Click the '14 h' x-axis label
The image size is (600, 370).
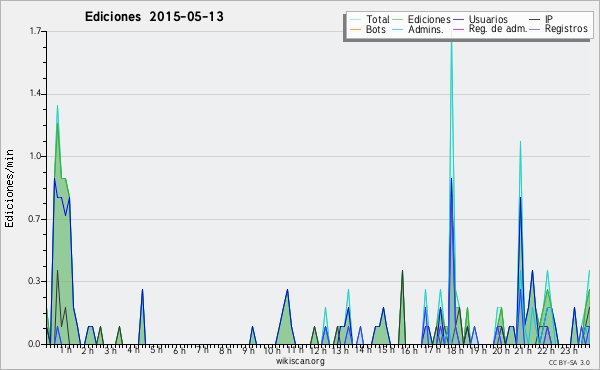[364, 350]
